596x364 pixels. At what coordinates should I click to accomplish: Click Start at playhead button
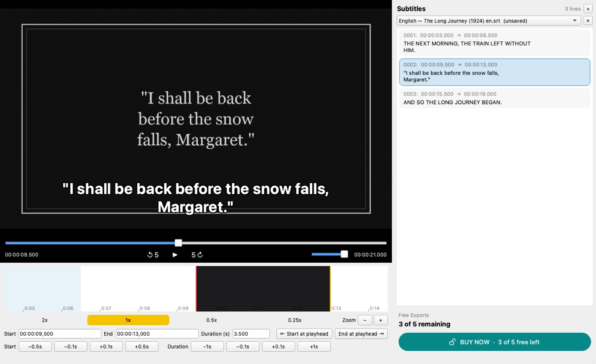[x=304, y=334]
